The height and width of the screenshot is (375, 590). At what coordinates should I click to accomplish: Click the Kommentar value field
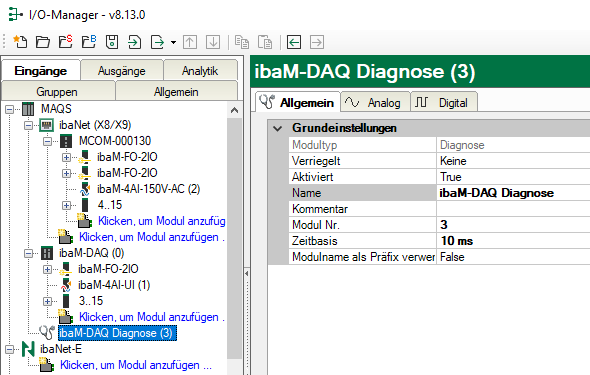513,209
